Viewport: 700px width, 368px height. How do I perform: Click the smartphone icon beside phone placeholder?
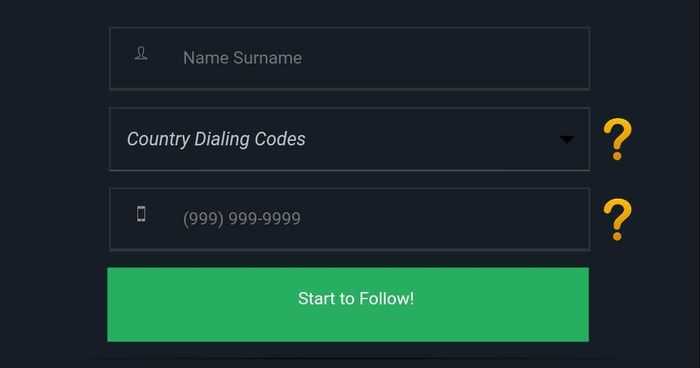pyautogui.click(x=141, y=214)
